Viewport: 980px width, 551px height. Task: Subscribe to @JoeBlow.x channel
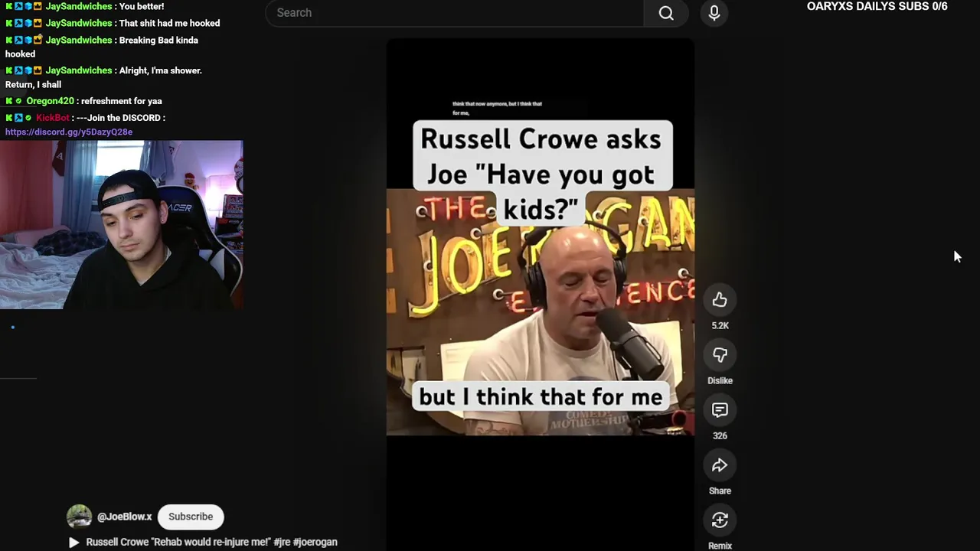click(191, 517)
